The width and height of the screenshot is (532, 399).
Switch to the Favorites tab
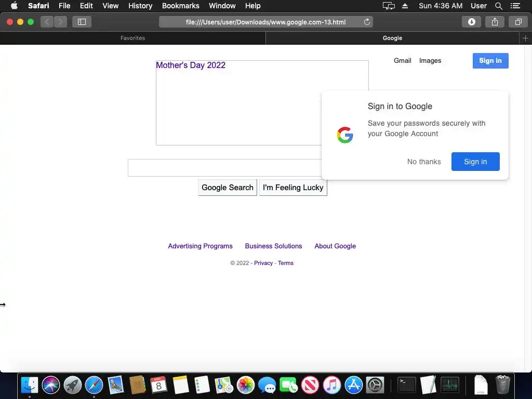pyautogui.click(x=132, y=38)
